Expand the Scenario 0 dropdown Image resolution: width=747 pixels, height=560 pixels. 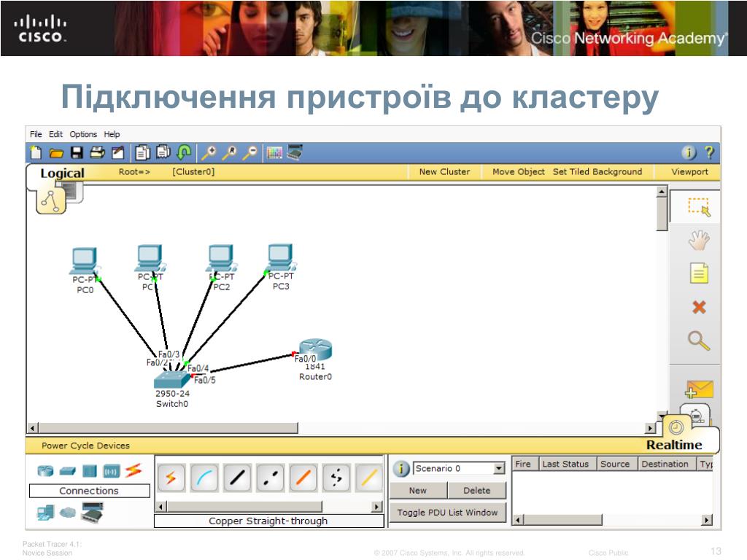(x=499, y=469)
